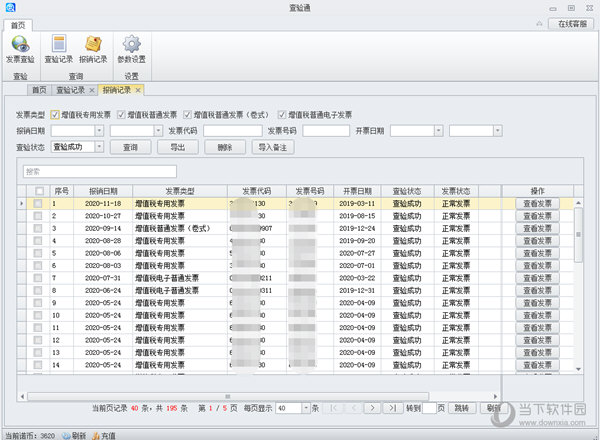Select the 2020-09-14 row date cell
The image size is (600, 440).
click(103, 228)
